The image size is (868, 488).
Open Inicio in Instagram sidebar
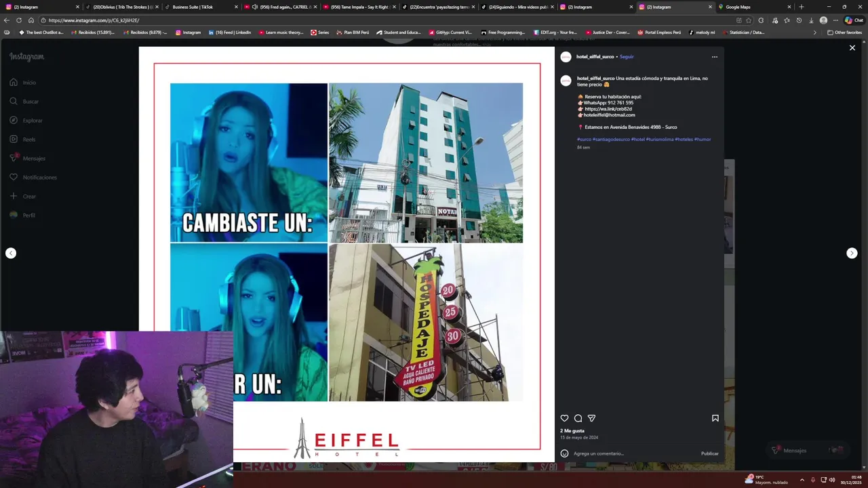click(22, 82)
